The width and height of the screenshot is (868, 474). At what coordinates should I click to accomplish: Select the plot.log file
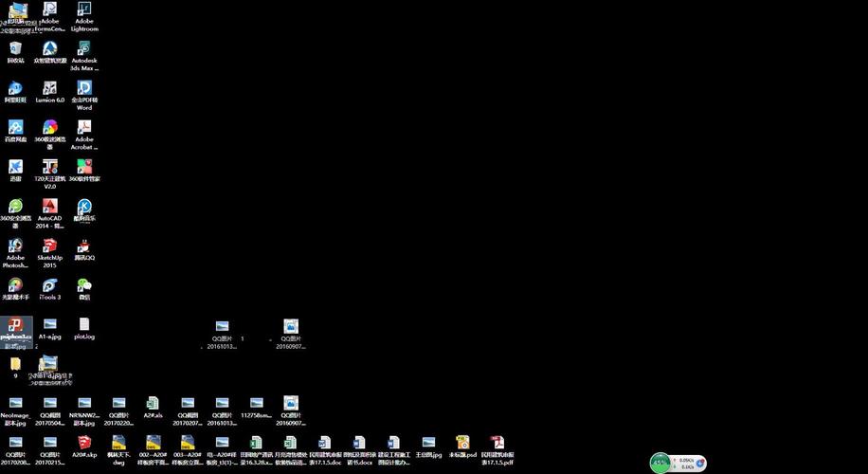[84, 328]
